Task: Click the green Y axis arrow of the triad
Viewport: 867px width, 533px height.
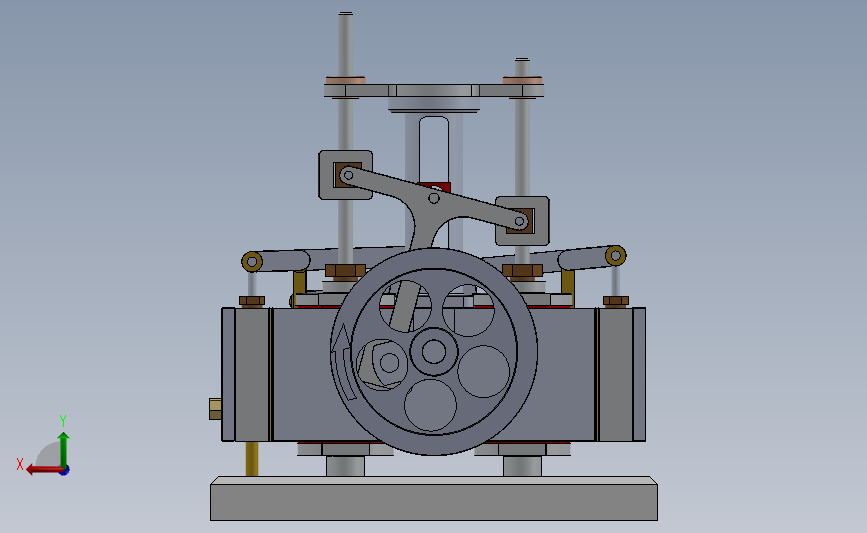Action: click(64, 450)
